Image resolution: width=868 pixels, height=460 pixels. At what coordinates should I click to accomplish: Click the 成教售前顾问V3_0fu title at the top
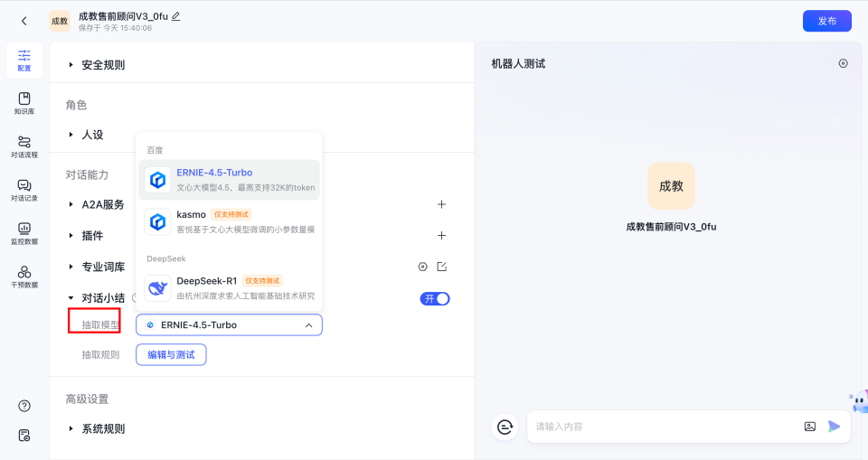point(123,16)
